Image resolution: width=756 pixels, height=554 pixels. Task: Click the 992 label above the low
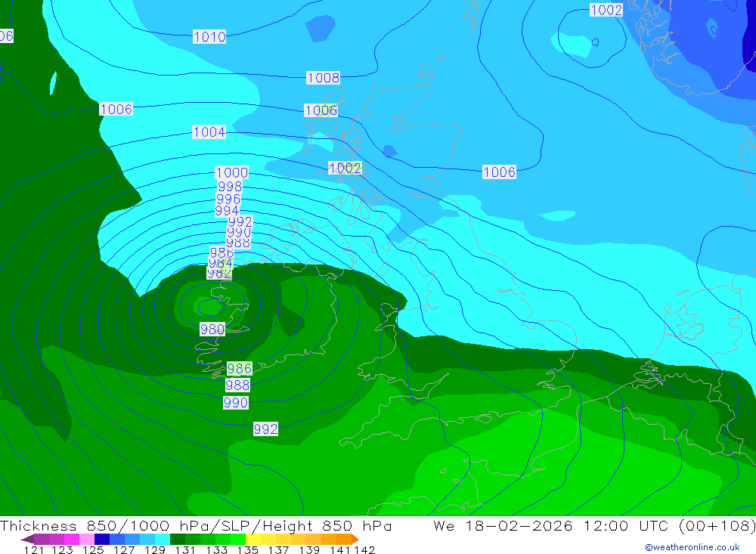point(240,221)
